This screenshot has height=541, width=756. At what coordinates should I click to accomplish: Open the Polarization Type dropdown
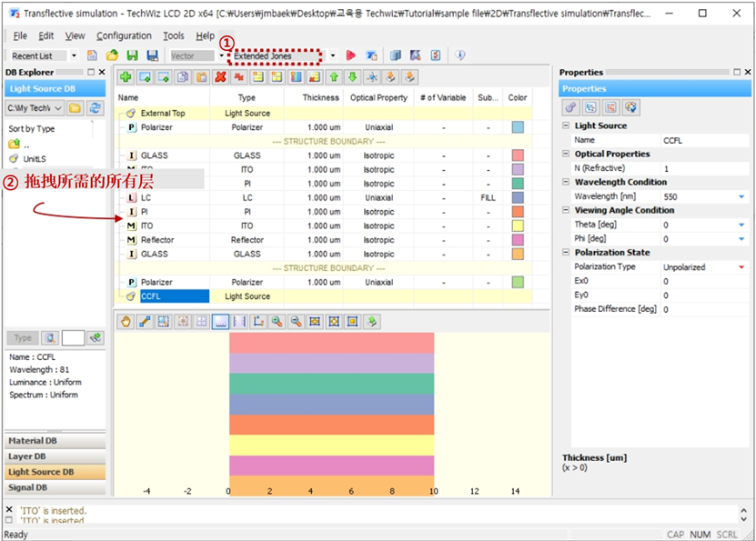pos(741,267)
